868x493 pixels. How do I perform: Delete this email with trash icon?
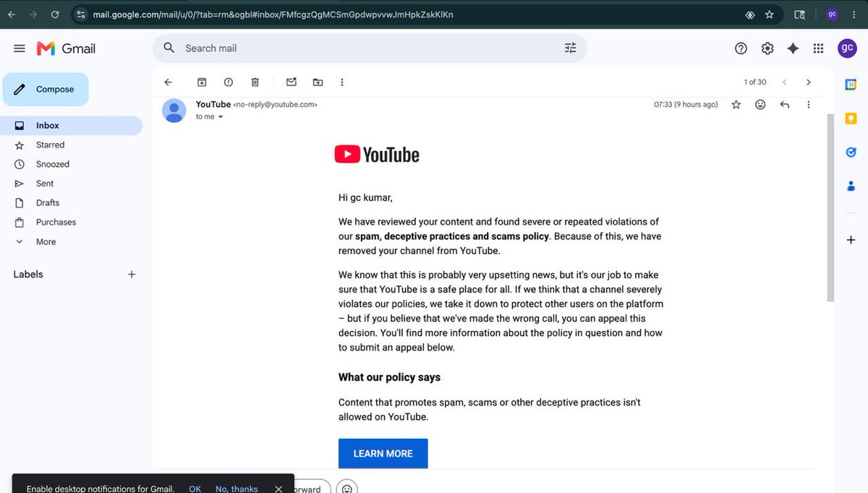(x=255, y=82)
